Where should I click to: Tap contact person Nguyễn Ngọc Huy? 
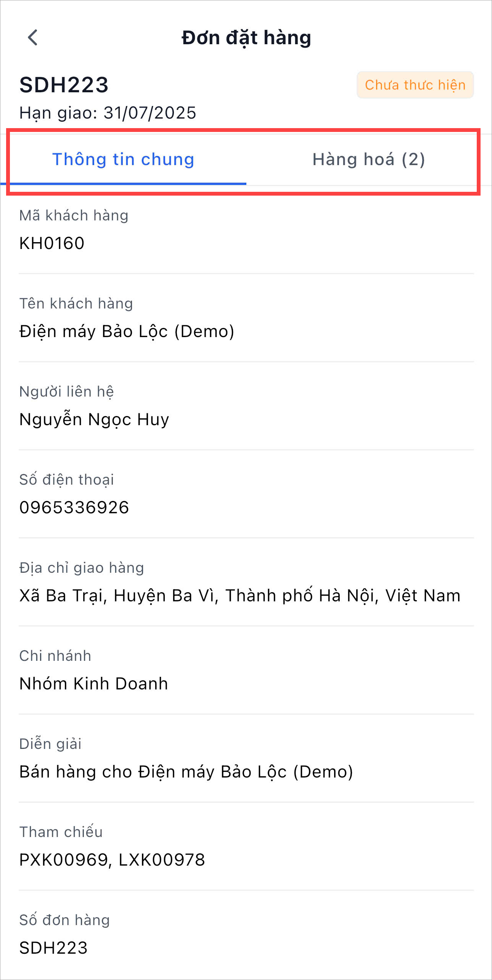click(x=94, y=419)
